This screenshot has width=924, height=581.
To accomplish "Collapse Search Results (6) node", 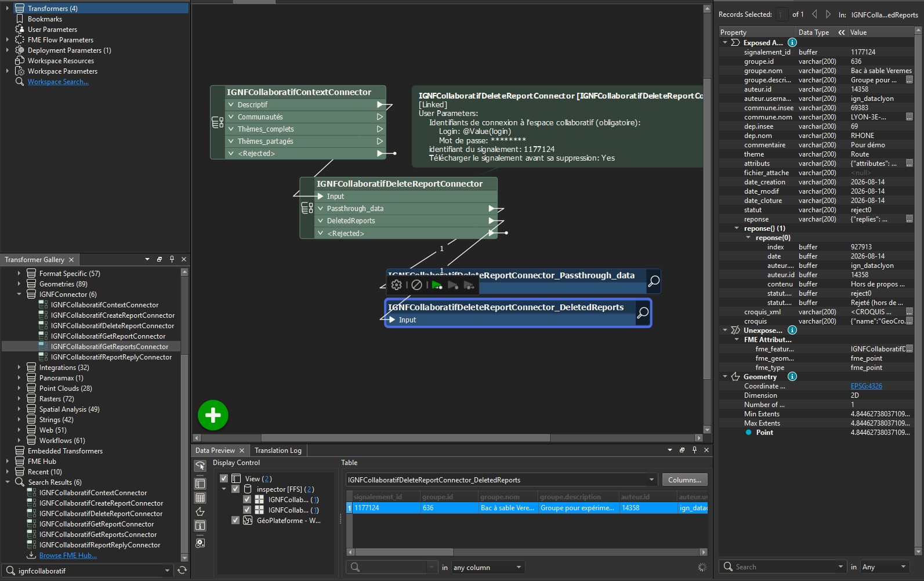I will (7, 482).
